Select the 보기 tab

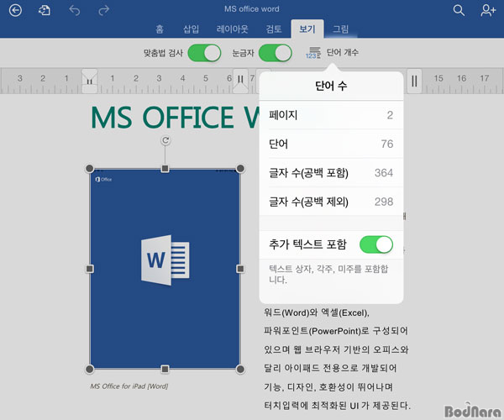(307, 29)
